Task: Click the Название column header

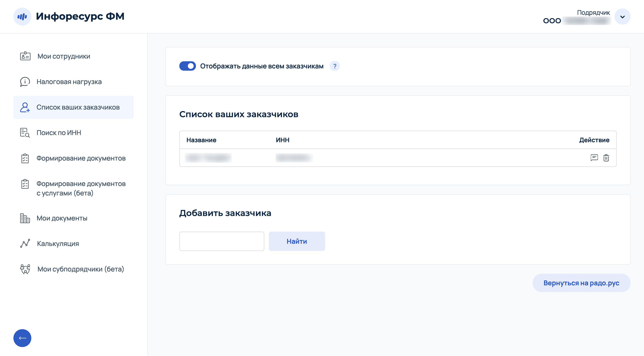Action: click(201, 140)
